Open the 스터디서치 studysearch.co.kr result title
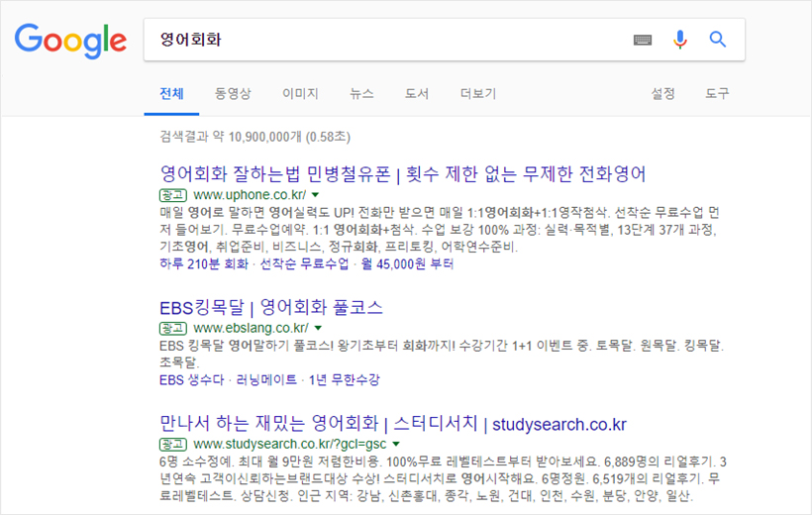The image size is (812, 515). point(393,424)
